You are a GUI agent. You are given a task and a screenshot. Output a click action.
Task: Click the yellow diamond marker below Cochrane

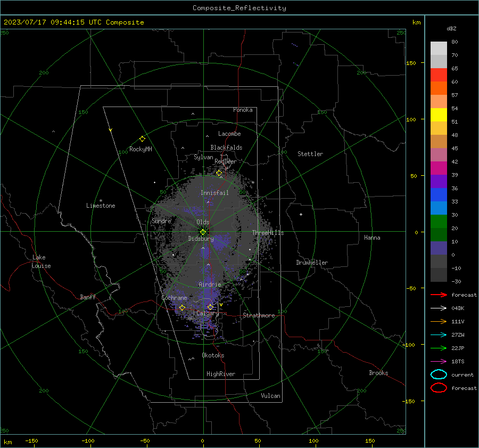182,307
